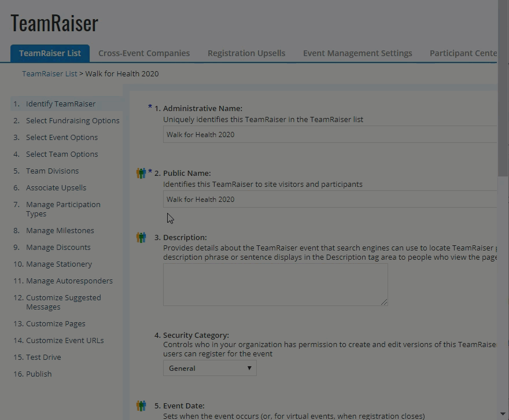Screen dimensions: 509x420
Task: Click the '1. Administrative Name:' label
Action: pos(198,108)
